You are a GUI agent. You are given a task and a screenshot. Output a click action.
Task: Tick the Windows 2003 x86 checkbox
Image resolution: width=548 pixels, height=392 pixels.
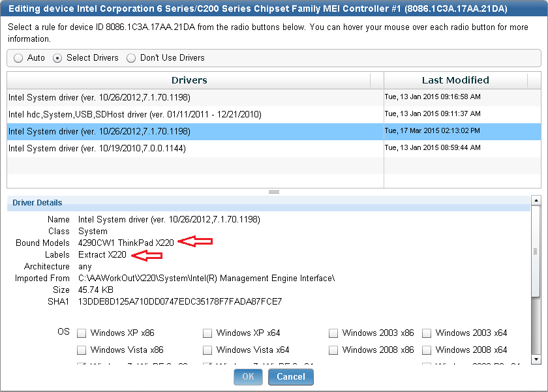click(333, 333)
